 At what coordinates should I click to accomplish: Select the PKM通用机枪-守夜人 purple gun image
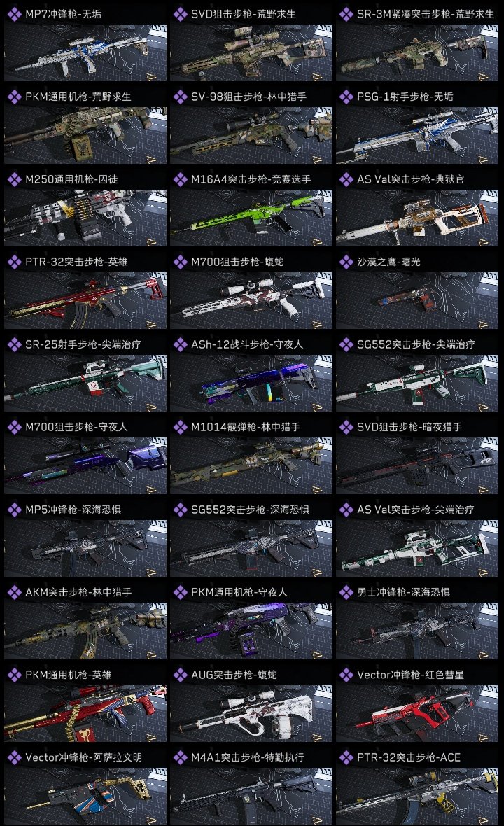251,631
